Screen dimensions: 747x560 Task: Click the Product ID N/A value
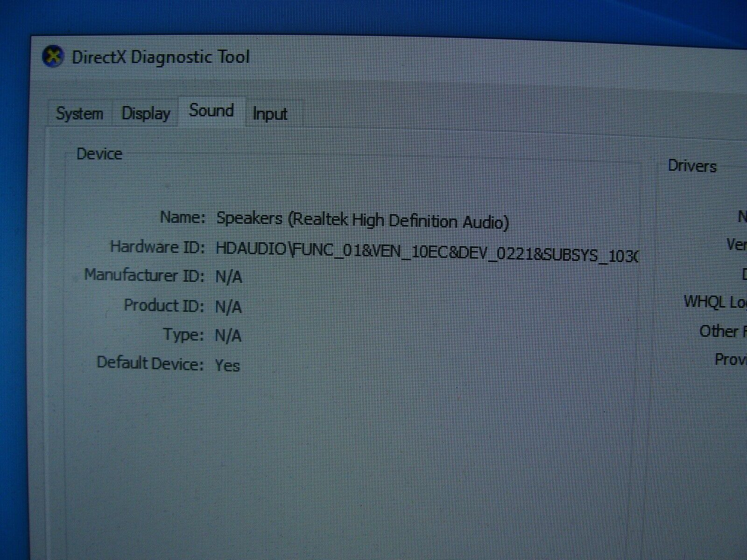tap(228, 307)
